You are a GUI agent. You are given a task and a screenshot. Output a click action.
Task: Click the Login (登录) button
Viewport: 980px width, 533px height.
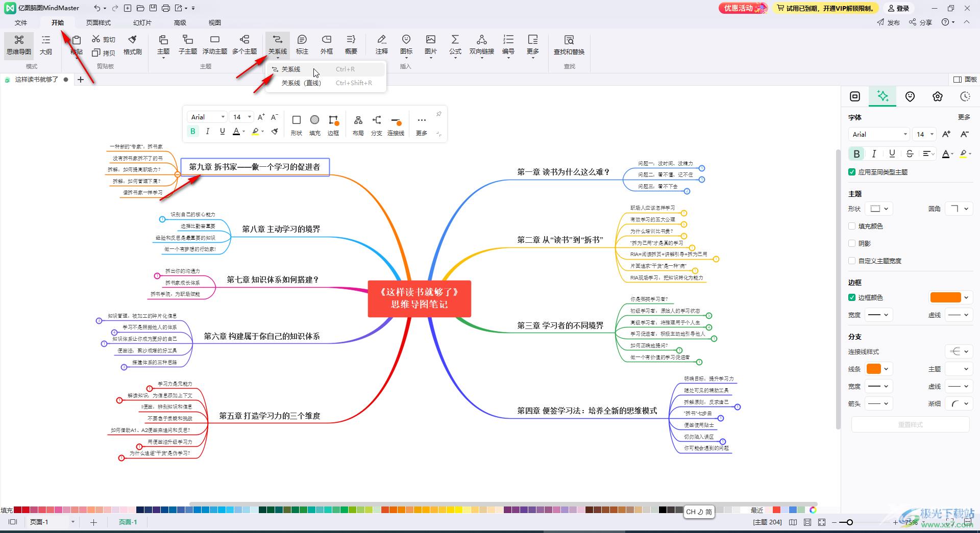(x=899, y=8)
